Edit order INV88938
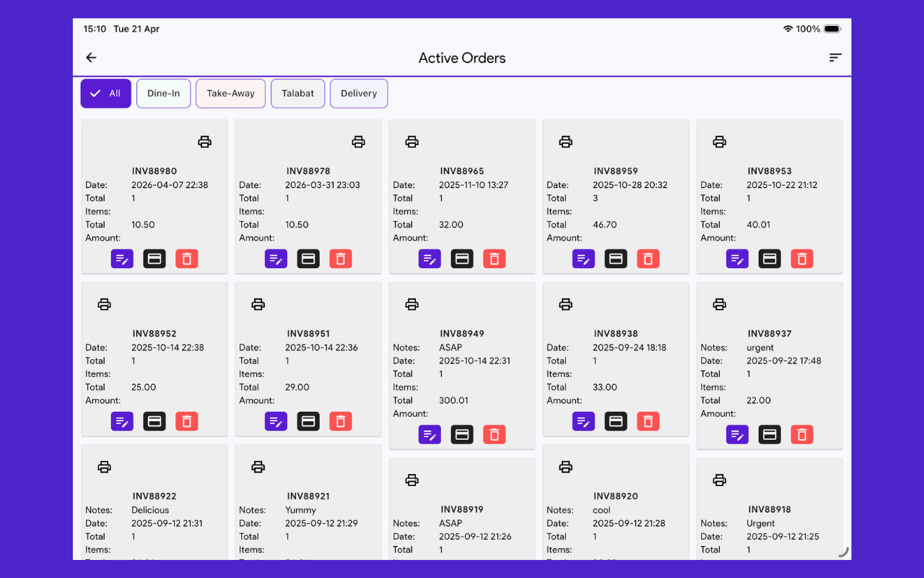This screenshot has width=924, height=578. click(583, 421)
